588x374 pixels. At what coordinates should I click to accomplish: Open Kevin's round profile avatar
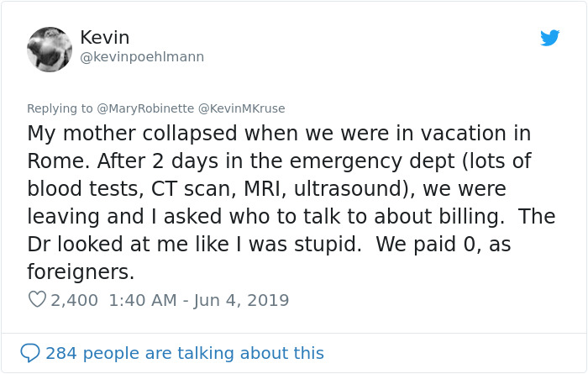(50, 49)
